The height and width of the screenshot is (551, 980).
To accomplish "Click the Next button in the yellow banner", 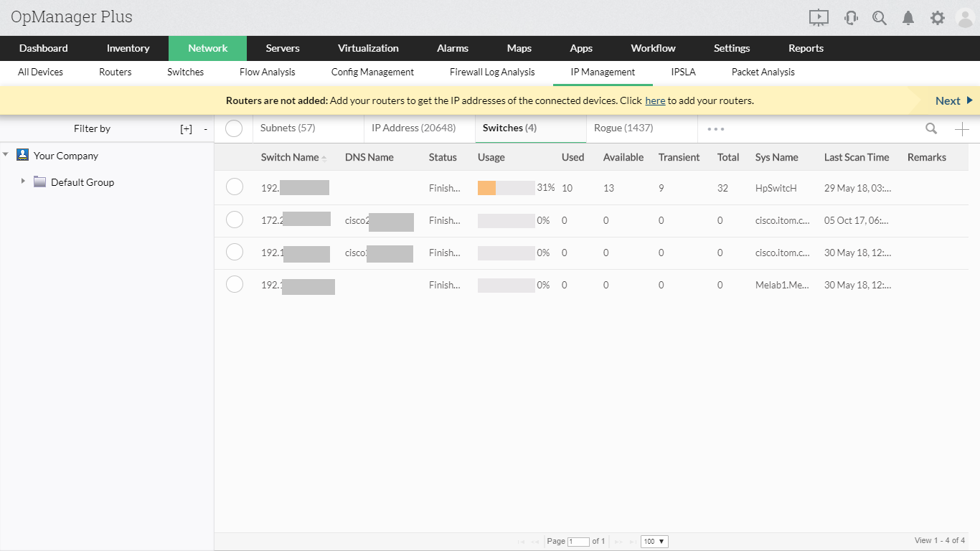I will (954, 100).
